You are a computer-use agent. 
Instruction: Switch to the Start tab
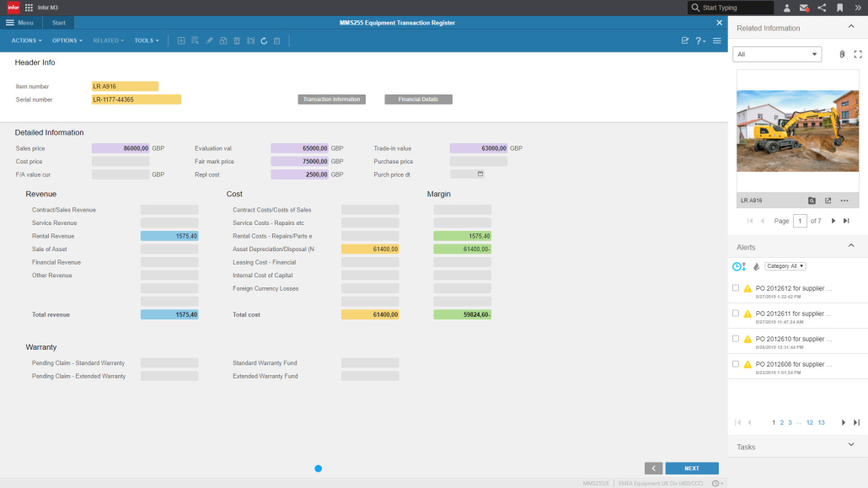(x=59, y=23)
